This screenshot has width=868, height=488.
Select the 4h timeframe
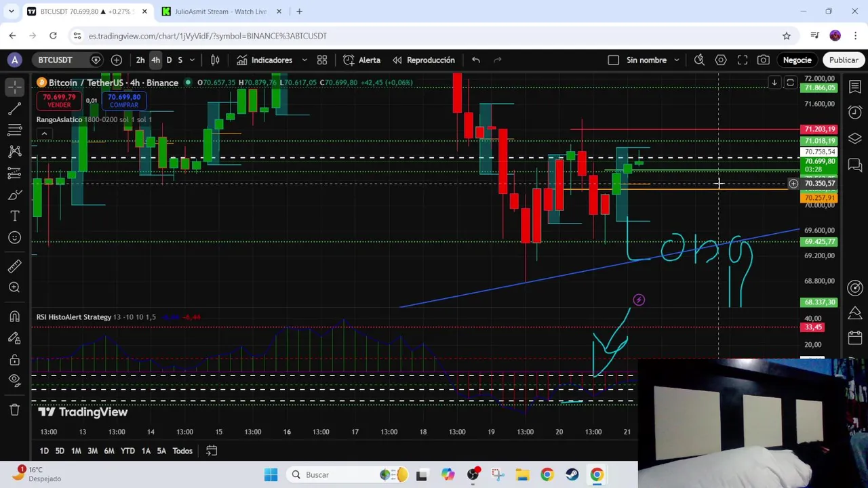155,60
